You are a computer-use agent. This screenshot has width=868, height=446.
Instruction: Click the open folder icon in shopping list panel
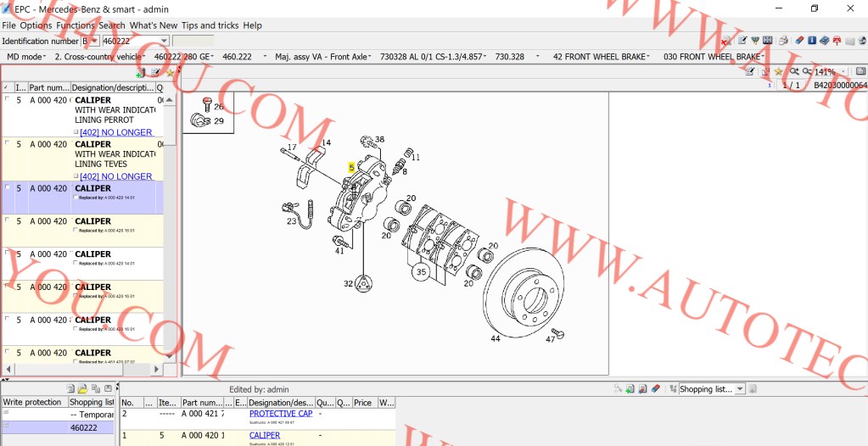click(x=83, y=388)
